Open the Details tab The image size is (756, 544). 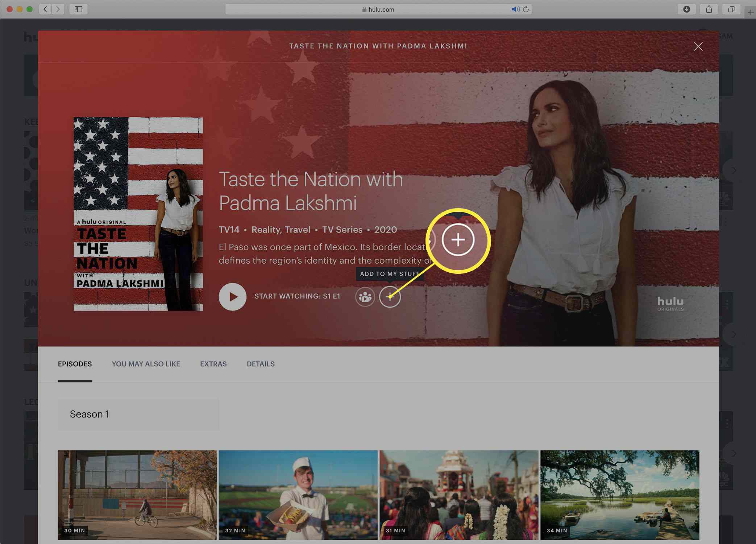pyautogui.click(x=261, y=364)
